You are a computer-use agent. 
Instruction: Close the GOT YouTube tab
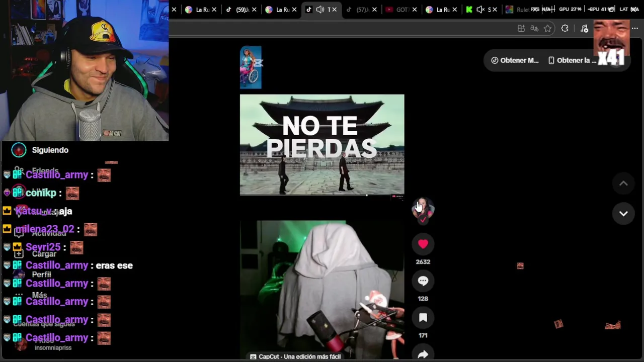(415, 10)
